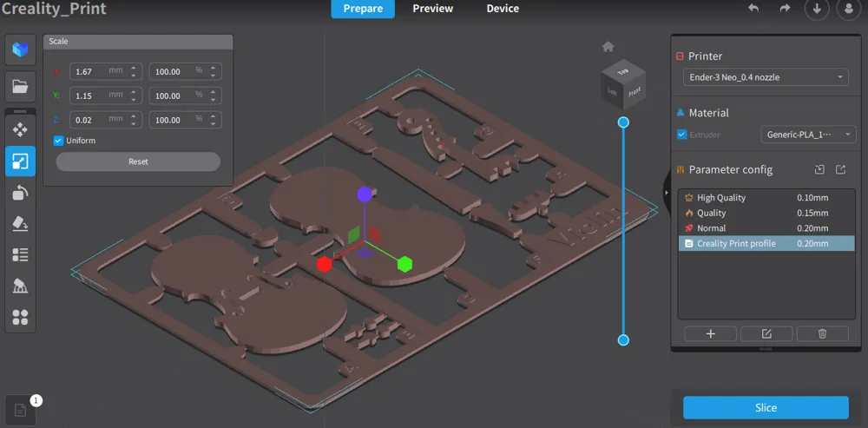
Task: Open the Generic-PLA material dropdown
Action: click(x=808, y=135)
